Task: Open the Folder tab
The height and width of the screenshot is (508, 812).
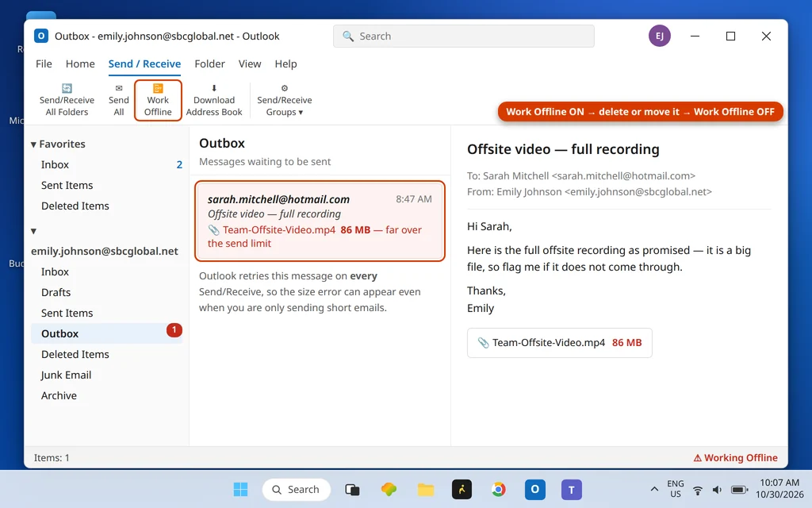Action: point(209,63)
